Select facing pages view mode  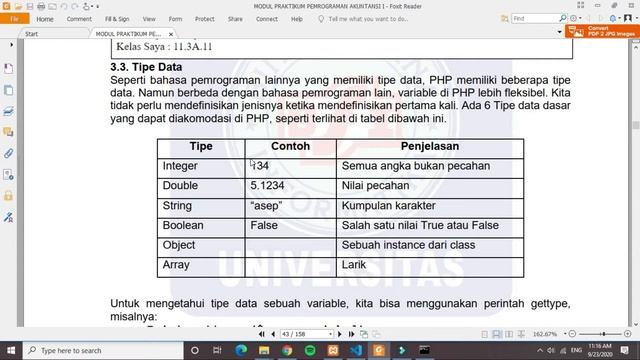pyautogui.click(x=509, y=334)
